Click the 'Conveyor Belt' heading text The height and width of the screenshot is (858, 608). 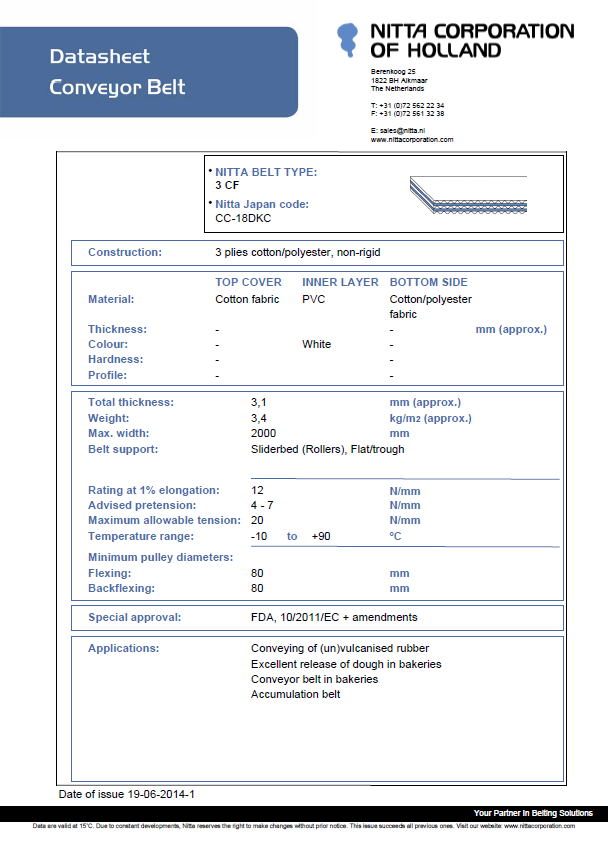(117, 88)
